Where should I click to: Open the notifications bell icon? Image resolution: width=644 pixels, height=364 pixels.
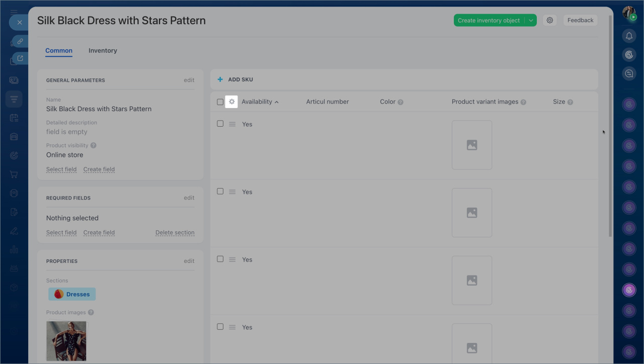click(x=629, y=36)
